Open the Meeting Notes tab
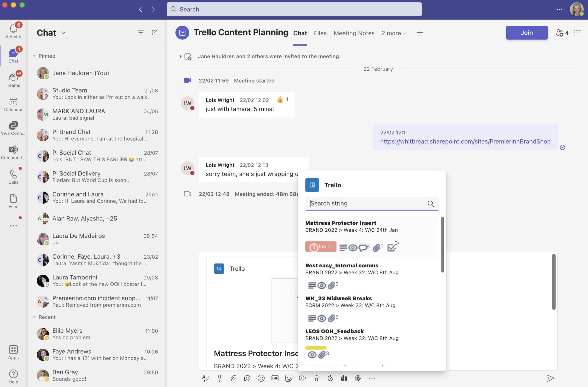This screenshot has width=588, height=387. click(x=354, y=33)
